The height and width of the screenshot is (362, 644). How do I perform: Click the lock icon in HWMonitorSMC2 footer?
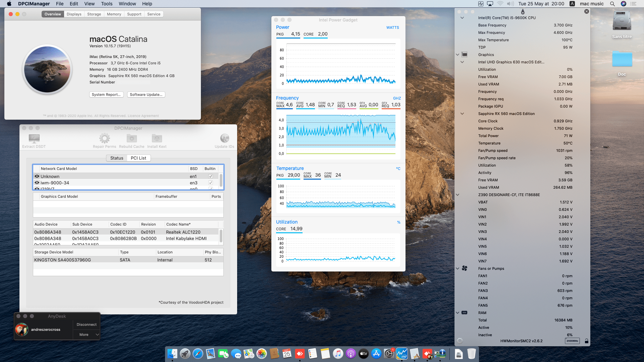(586, 341)
